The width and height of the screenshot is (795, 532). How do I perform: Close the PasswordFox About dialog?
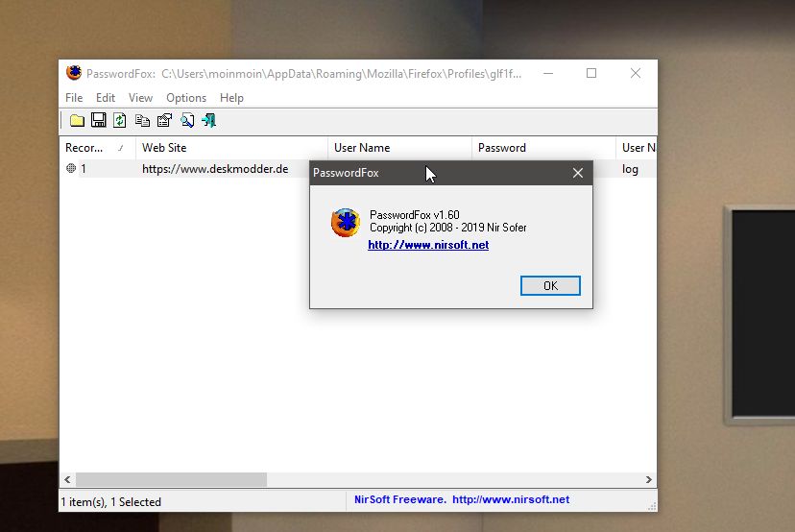coord(577,173)
